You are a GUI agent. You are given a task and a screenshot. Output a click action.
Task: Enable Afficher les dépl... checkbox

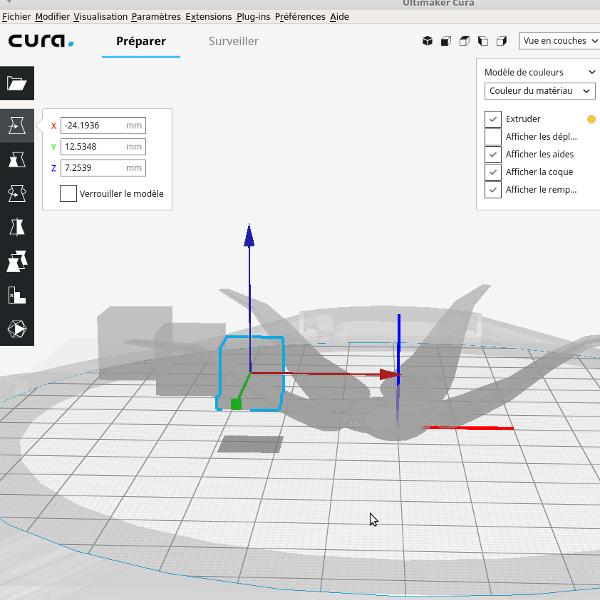[x=493, y=137]
